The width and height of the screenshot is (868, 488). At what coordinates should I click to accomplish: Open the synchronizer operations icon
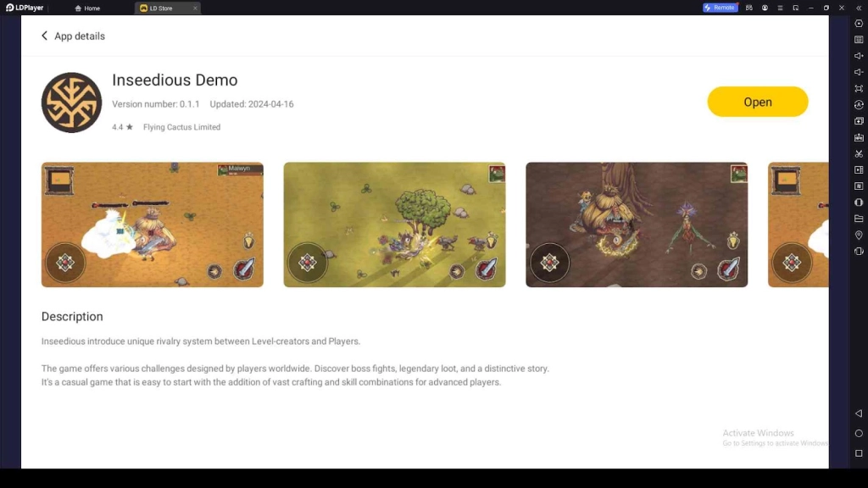tap(859, 104)
